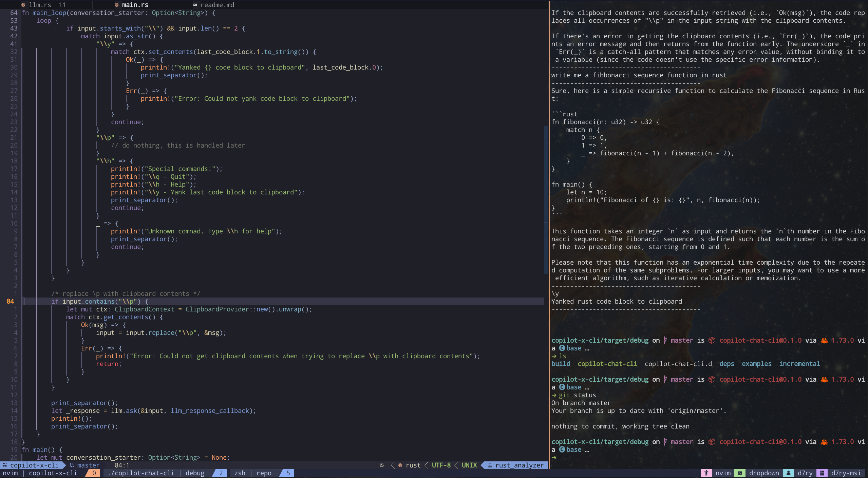Viewport: 868px width, 478px height.
Task: Select the main.rs buffer tab
Action: pos(135,5)
